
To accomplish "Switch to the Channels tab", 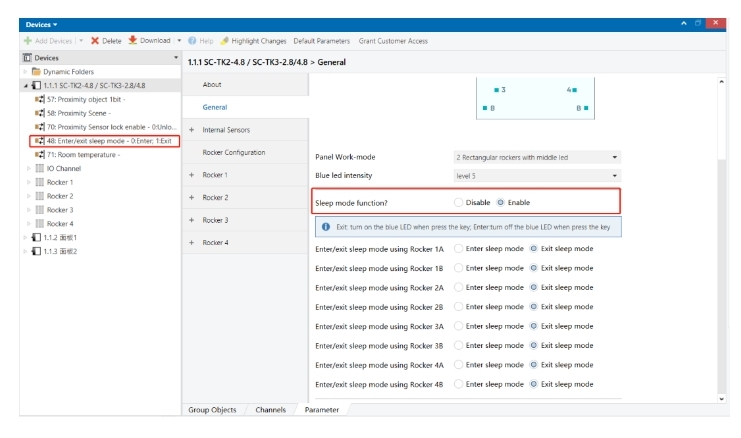I will tap(270, 410).
